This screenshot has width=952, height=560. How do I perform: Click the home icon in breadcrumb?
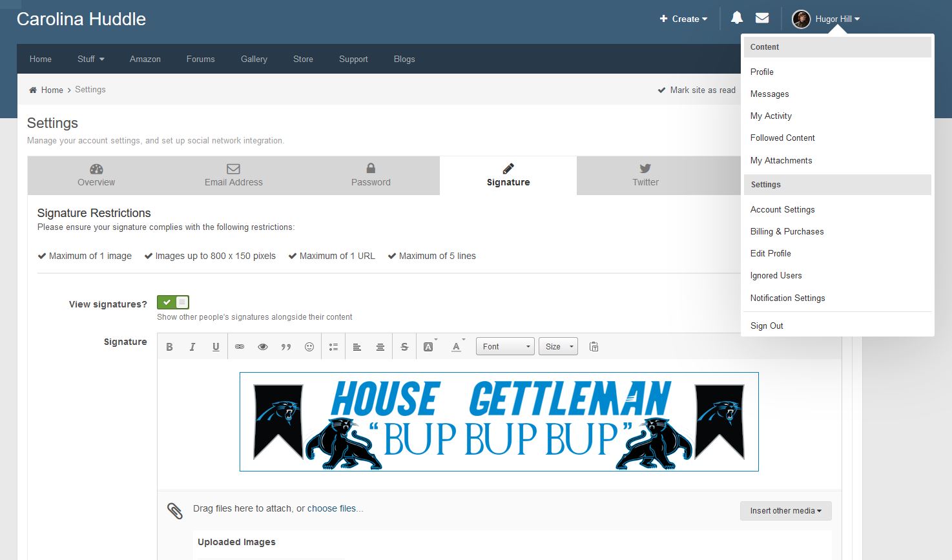[x=33, y=90]
